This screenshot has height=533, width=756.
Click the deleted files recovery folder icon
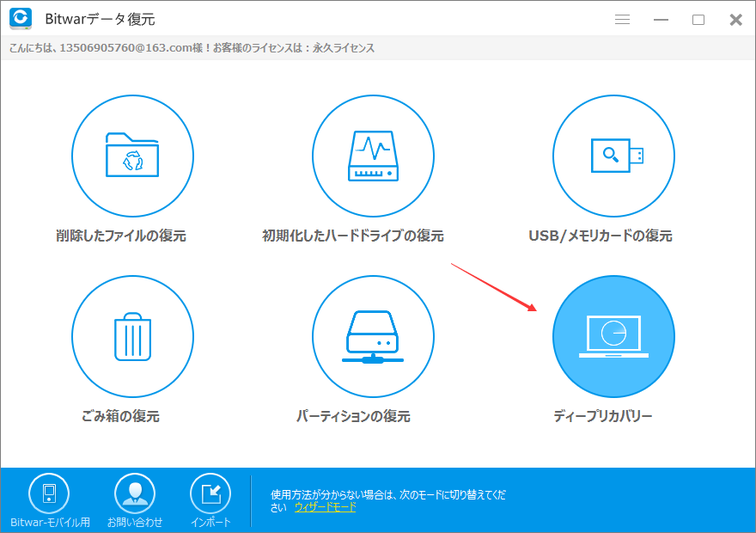coord(132,156)
